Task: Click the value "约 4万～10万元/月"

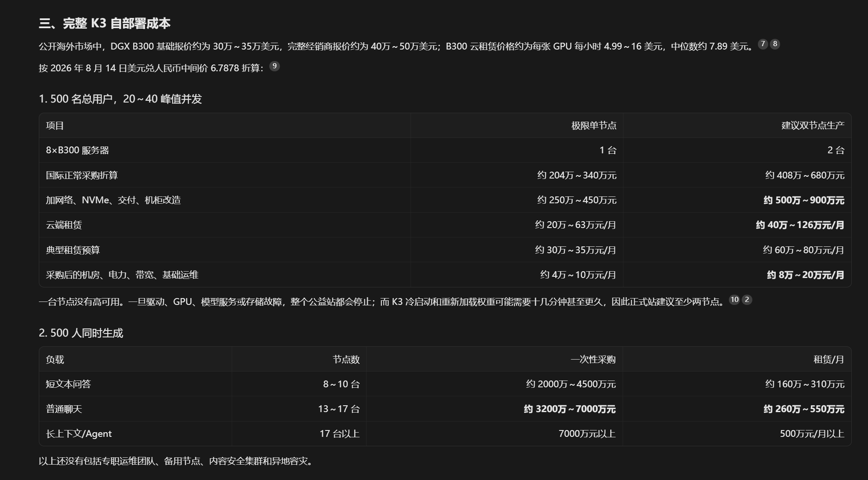Action: click(579, 275)
